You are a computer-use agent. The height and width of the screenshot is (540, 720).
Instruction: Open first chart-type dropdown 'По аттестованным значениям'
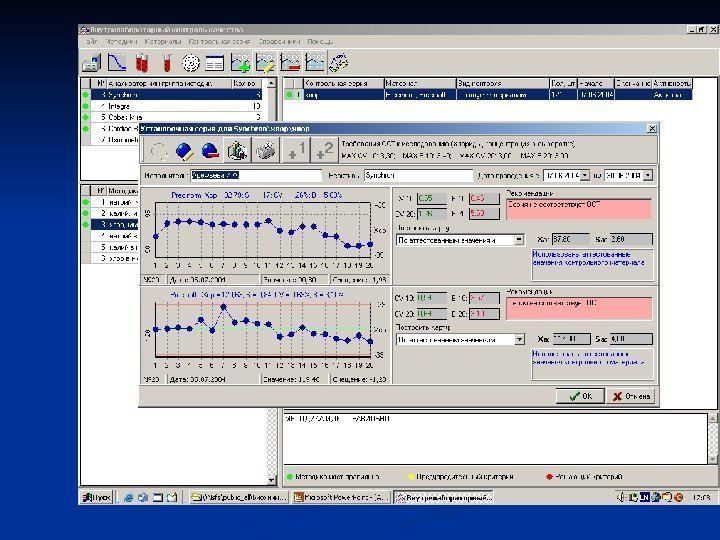519,240
